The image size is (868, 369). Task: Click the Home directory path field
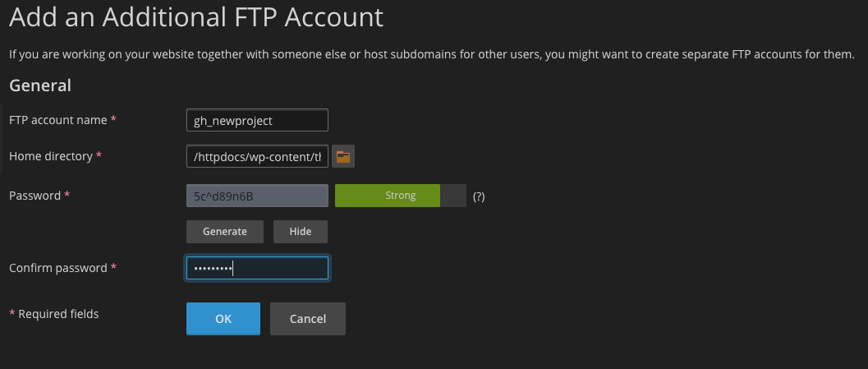click(257, 156)
